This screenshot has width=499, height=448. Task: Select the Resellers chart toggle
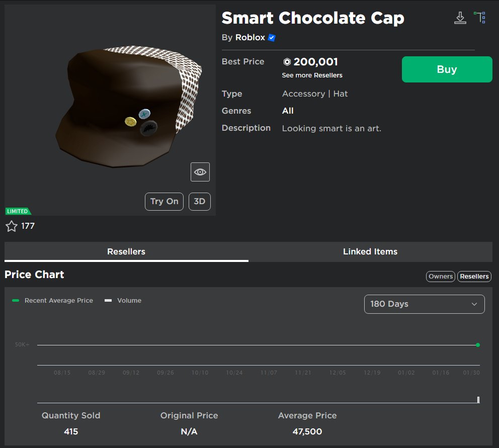coord(474,276)
